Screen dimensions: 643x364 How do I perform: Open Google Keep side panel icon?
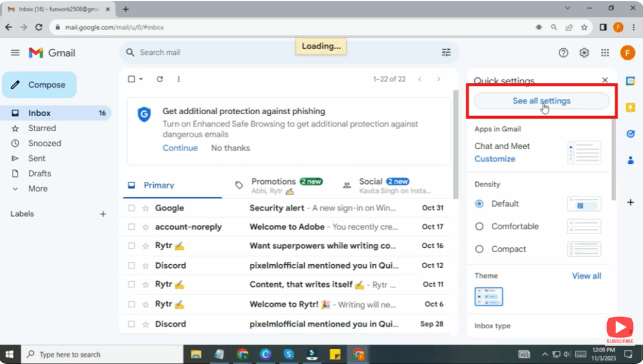pos(630,107)
